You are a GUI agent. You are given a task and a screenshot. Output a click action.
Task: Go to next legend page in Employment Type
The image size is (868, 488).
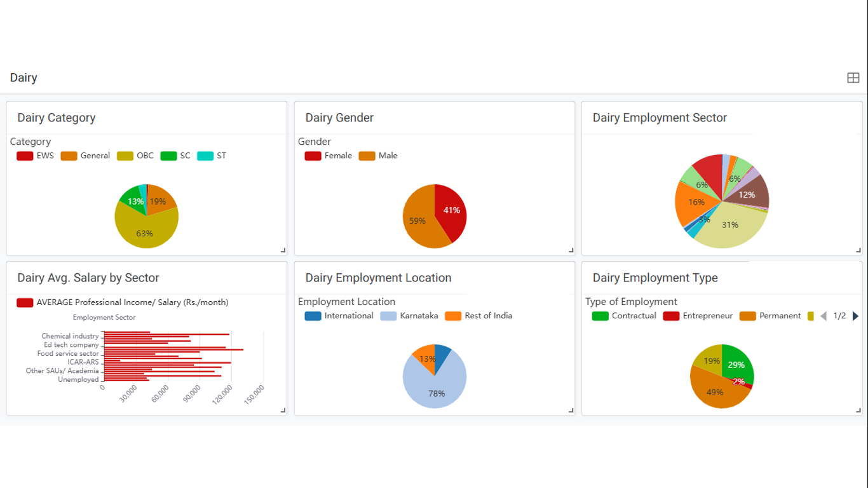(855, 316)
